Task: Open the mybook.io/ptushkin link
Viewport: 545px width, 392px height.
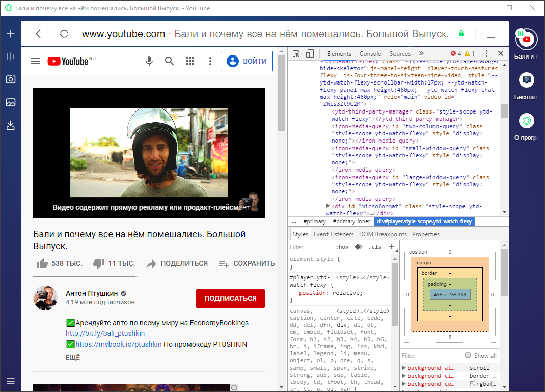Action: point(119,344)
